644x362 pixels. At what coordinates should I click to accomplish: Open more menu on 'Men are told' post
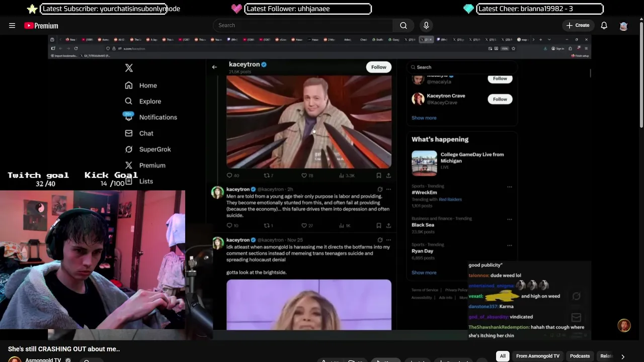[x=388, y=190]
